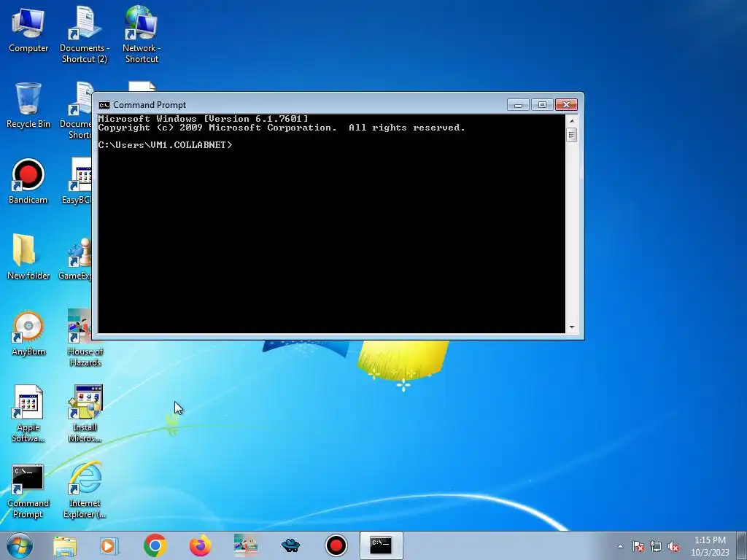Launch Windows Media Player from the taskbar
This screenshot has height=560, width=747.
pos(109,545)
